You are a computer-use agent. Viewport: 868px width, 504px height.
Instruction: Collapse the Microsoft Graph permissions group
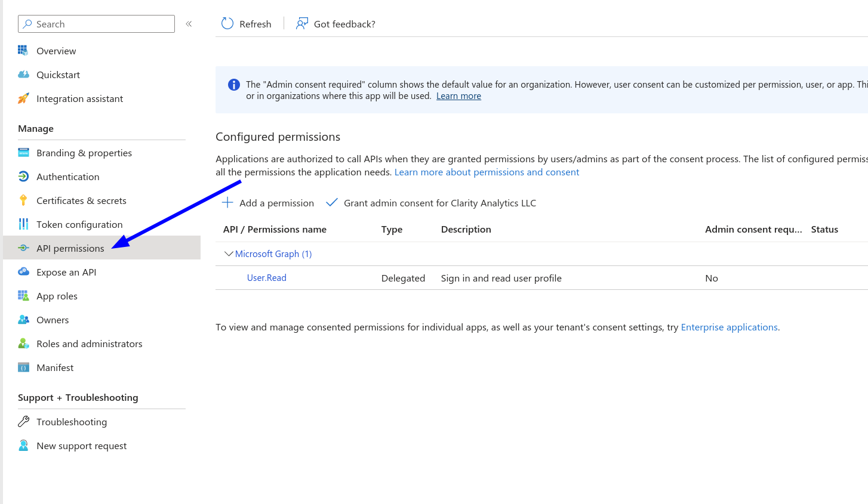(228, 253)
